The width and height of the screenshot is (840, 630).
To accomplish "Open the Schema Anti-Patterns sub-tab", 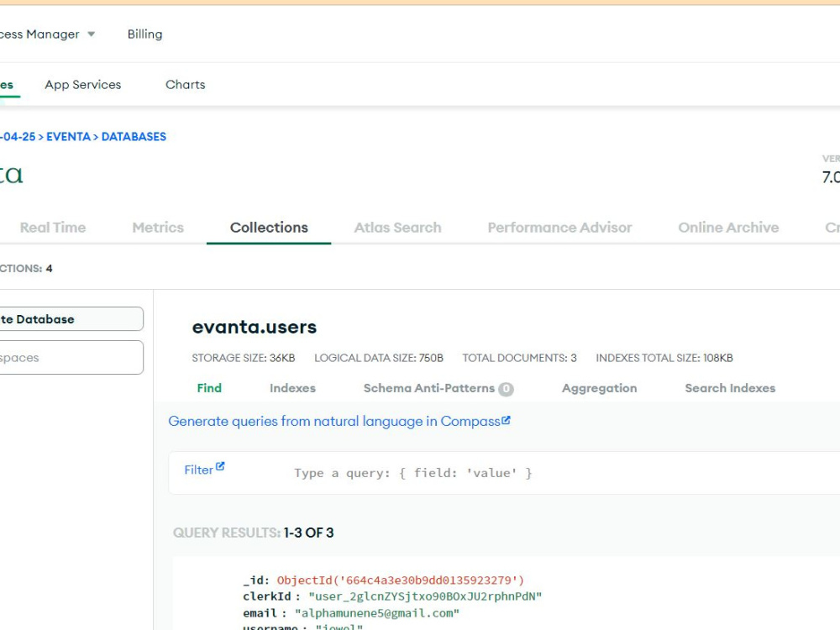I will [x=429, y=388].
